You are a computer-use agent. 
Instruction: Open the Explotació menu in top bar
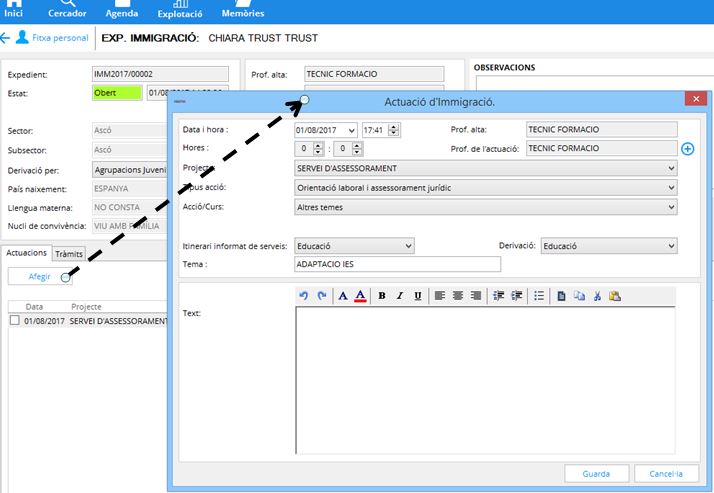[180, 11]
